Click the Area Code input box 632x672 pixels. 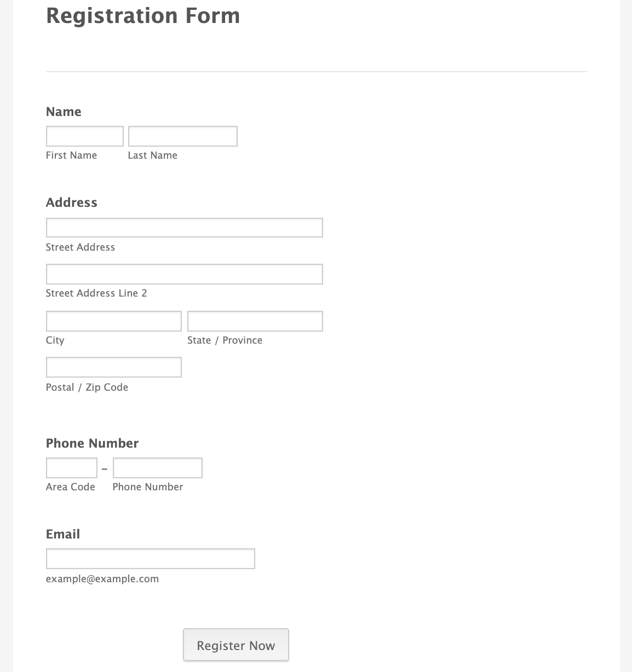(71, 467)
